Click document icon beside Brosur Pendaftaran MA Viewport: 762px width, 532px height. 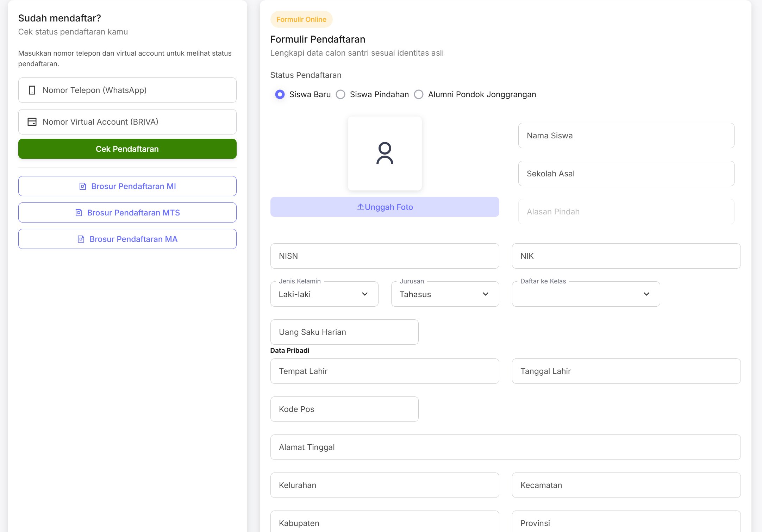81,239
